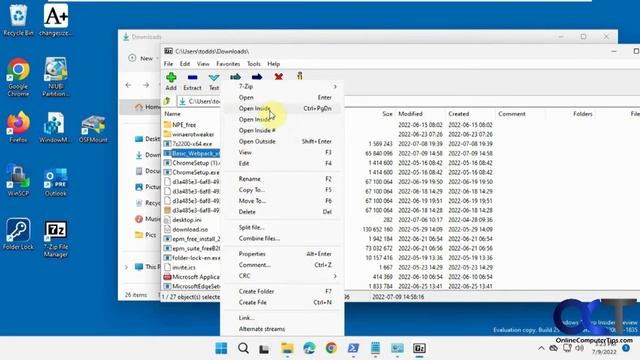
Task: Open the File menu in 7-Zip
Action: (168, 64)
